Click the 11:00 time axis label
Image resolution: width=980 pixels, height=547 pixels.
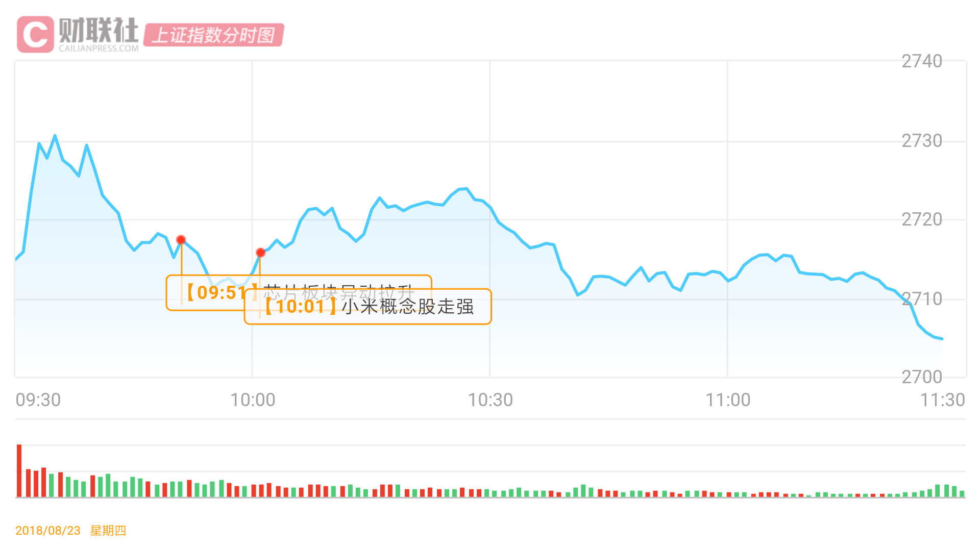click(728, 400)
